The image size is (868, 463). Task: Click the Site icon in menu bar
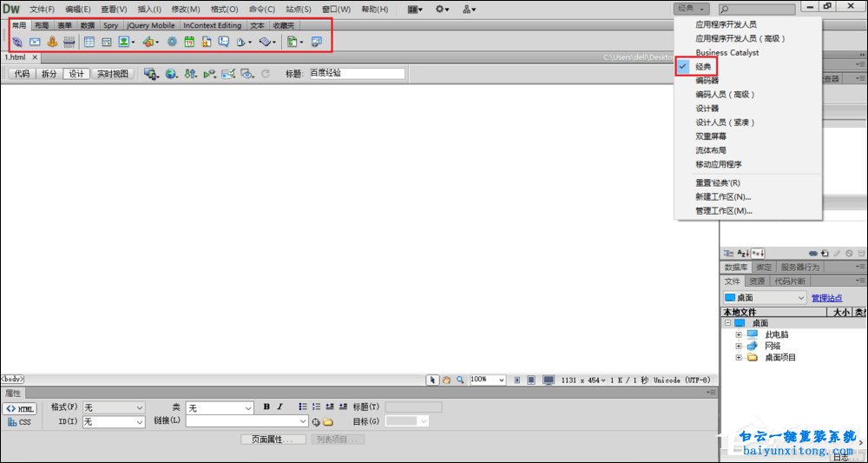click(x=470, y=9)
